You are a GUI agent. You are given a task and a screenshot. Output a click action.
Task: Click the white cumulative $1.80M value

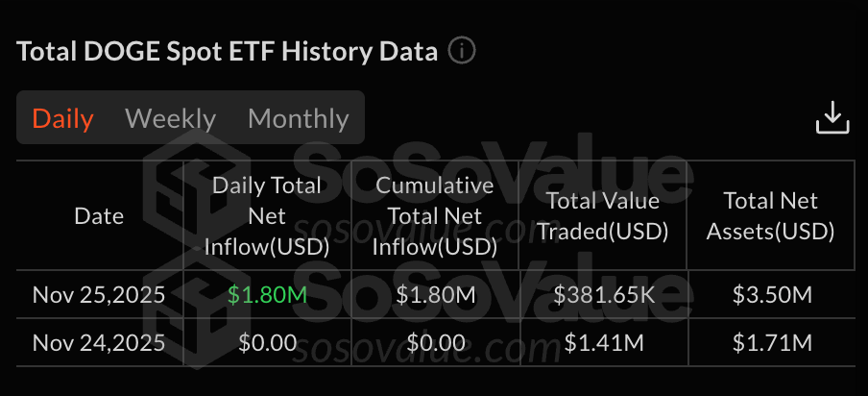pos(435,294)
